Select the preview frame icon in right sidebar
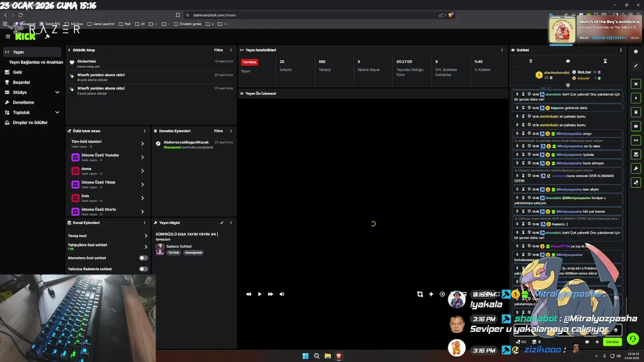Screen dimensions: 644x362 [x=636, y=84]
